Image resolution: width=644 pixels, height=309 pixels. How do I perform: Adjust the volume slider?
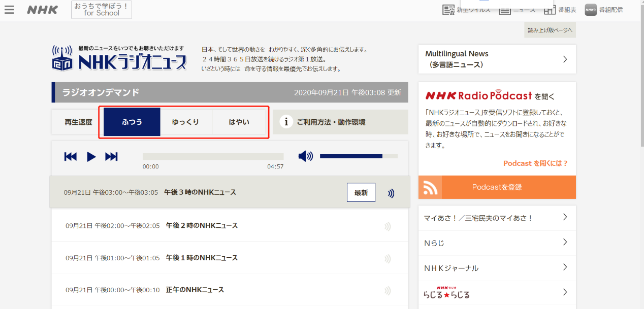pos(359,156)
